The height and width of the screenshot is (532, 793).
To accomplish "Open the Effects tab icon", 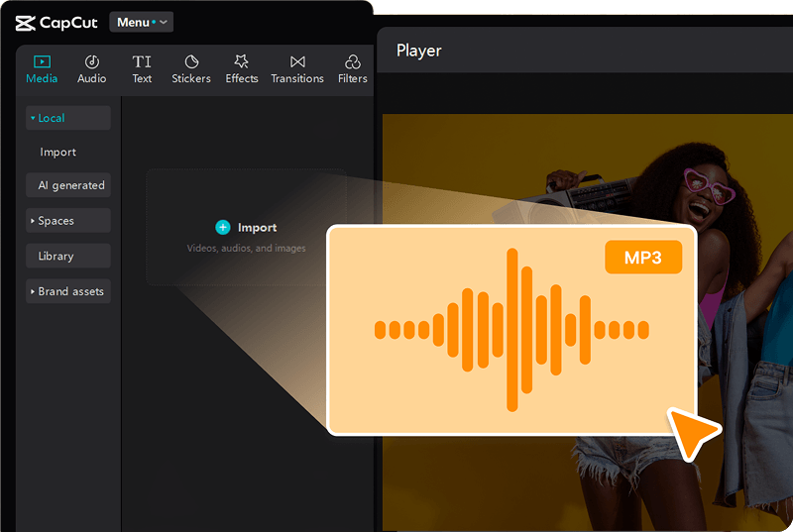I will tap(241, 61).
